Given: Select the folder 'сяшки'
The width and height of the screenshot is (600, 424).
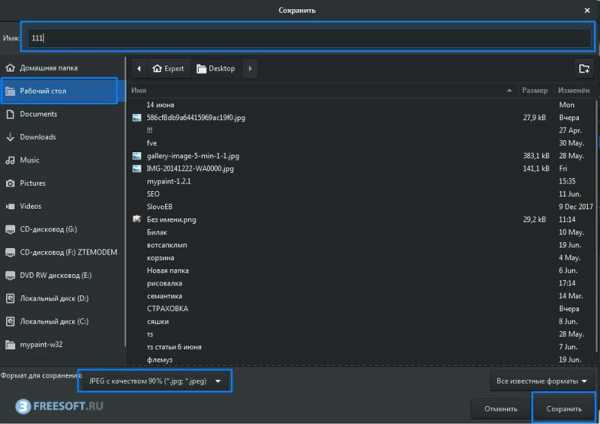Looking at the screenshot, I should tap(158, 321).
